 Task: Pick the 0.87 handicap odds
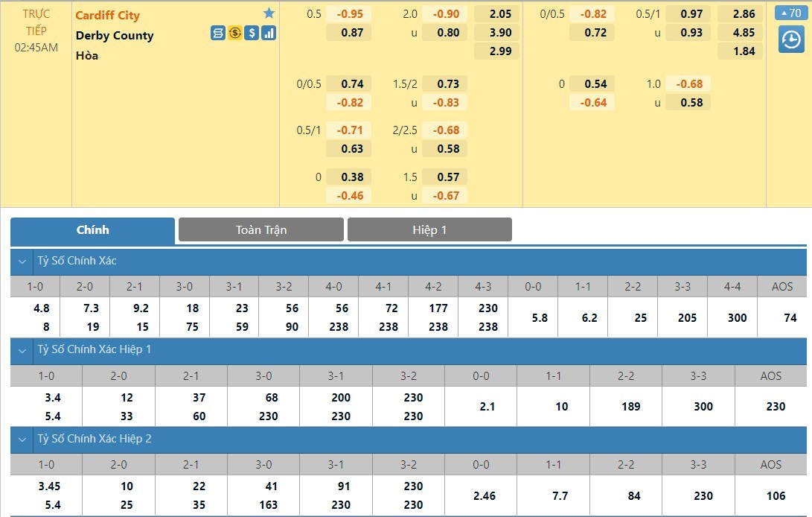coord(349,33)
